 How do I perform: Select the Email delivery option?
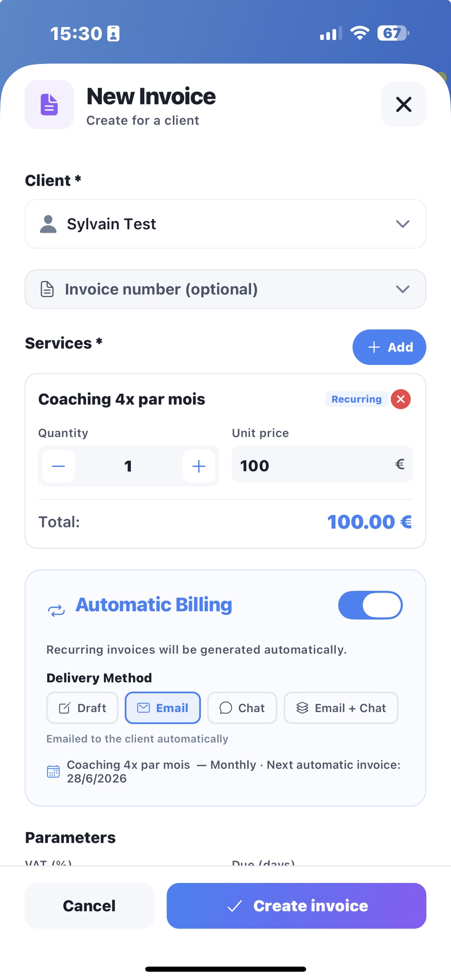163,708
